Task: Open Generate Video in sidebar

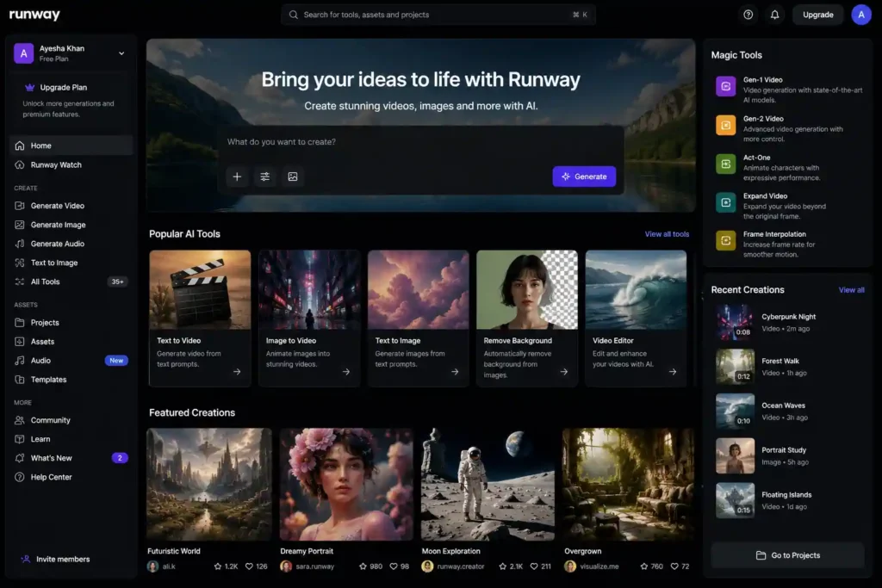Action: (x=71, y=206)
